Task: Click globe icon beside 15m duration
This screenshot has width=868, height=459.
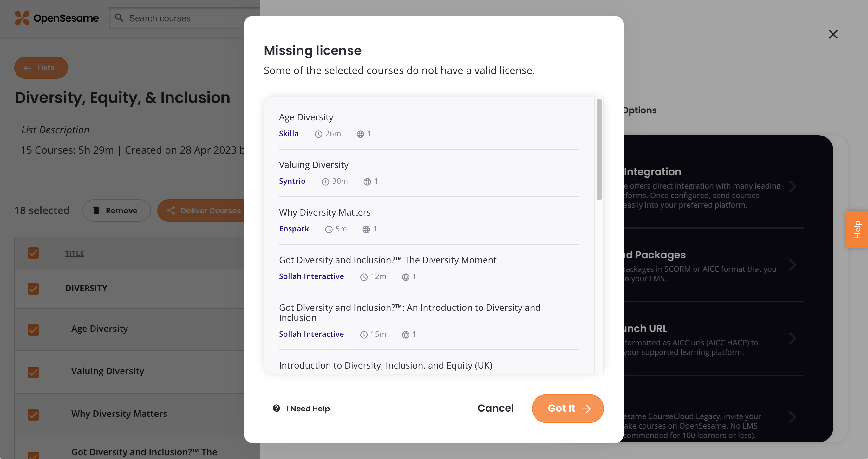Action: pyautogui.click(x=405, y=335)
